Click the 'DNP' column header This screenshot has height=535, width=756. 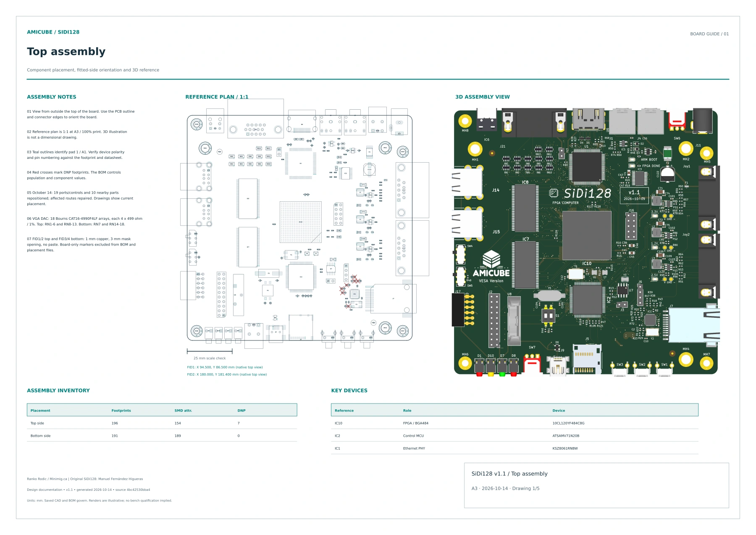[241, 411]
